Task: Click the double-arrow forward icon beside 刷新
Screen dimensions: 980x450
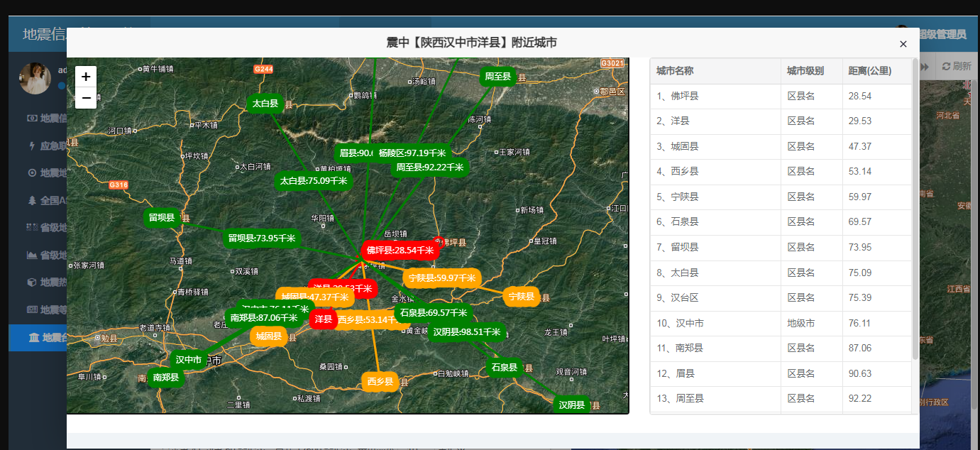Action: [x=925, y=66]
